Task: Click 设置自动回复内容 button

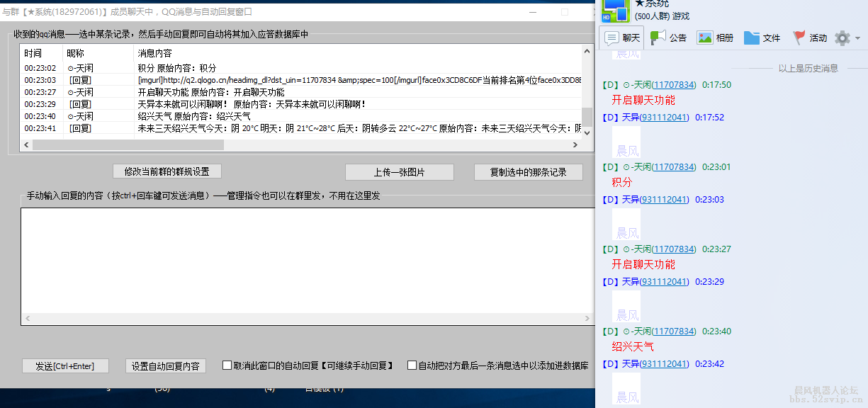Action: pyautogui.click(x=166, y=366)
